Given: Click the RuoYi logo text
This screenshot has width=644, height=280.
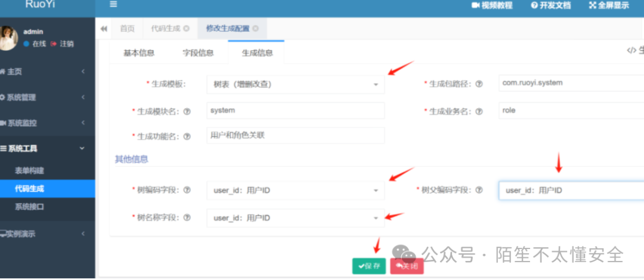Looking at the screenshot, I should coord(41,4).
